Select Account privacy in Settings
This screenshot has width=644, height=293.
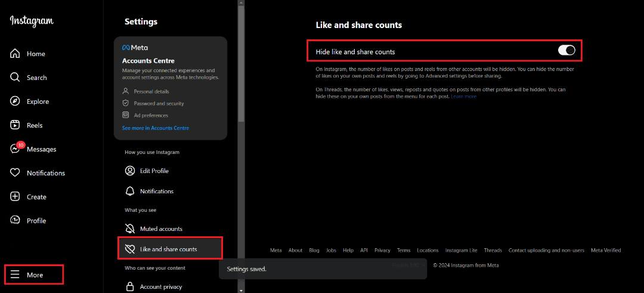pyautogui.click(x=160, y=286)
